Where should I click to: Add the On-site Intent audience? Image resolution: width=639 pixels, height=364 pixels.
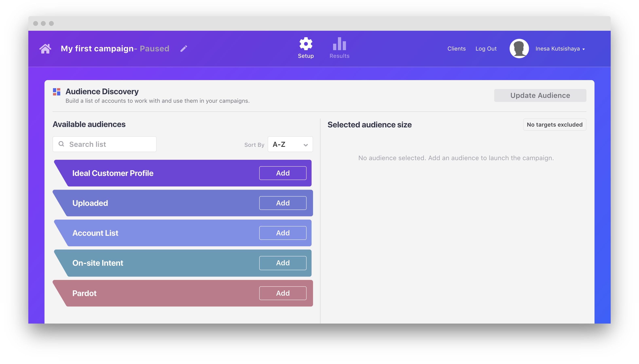click(x=282, y=263)
